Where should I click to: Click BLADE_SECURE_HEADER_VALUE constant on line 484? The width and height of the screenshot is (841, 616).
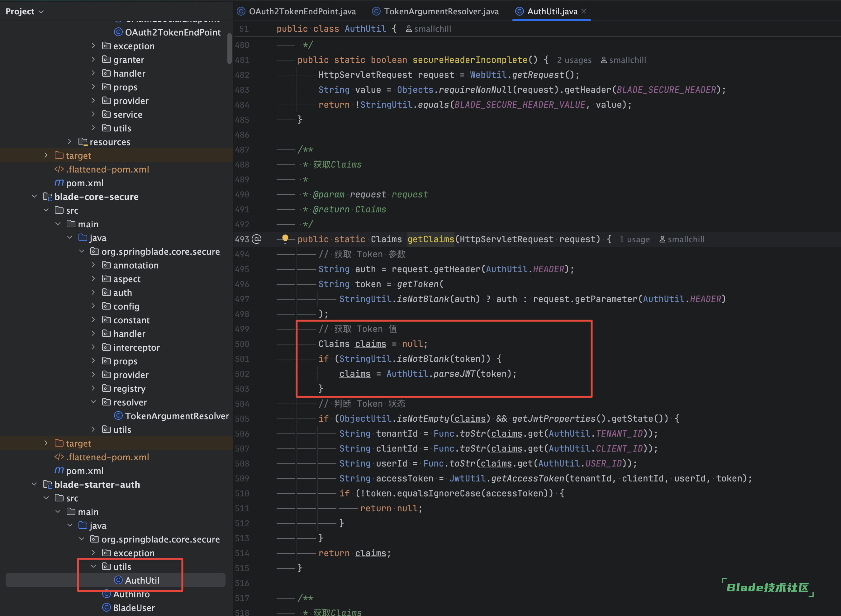(x=520, y=105)
